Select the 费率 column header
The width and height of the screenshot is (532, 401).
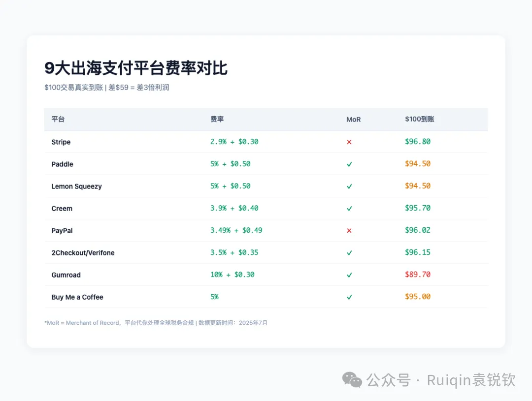pos(217,119)
